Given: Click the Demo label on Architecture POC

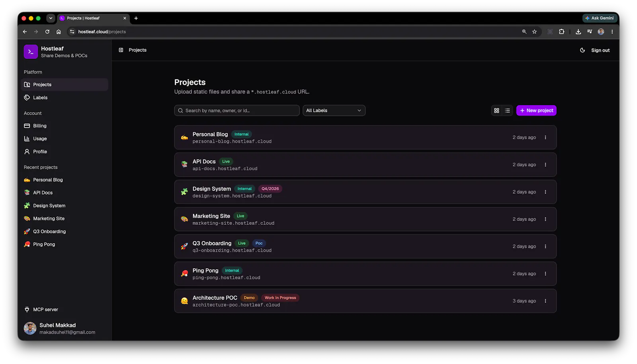Looking at the screenshot, I should coord(249,298).
